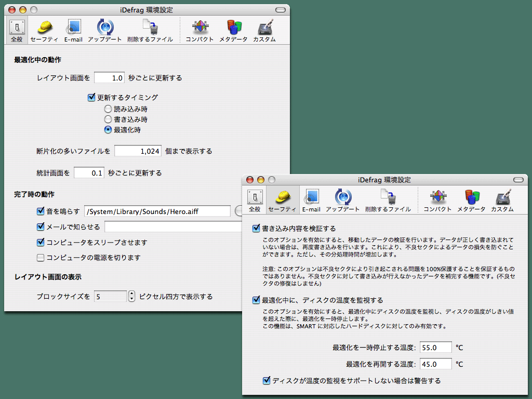
Task: Close the back iDefrag 環境設定 window
Action: pyautogui.click(x=12, y=10)
